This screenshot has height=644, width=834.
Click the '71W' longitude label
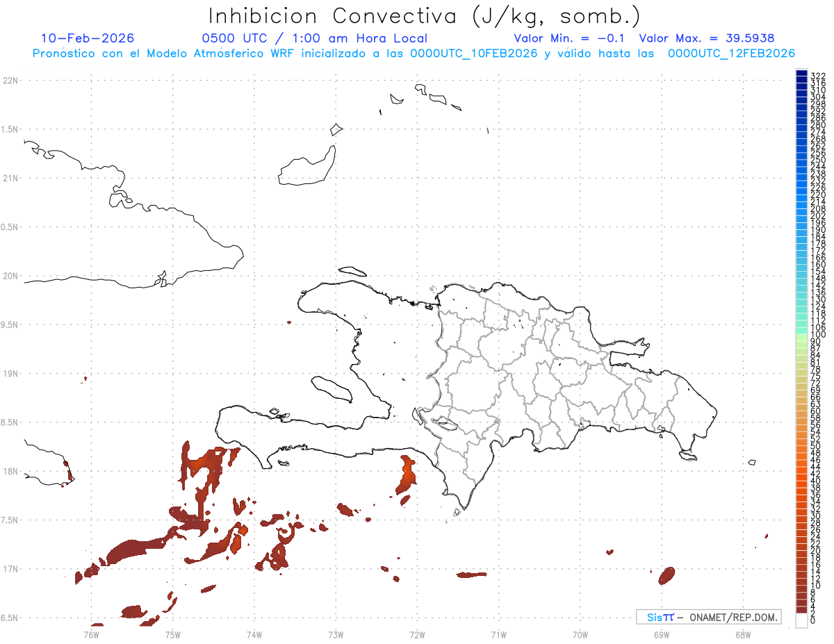coord(498,634)
